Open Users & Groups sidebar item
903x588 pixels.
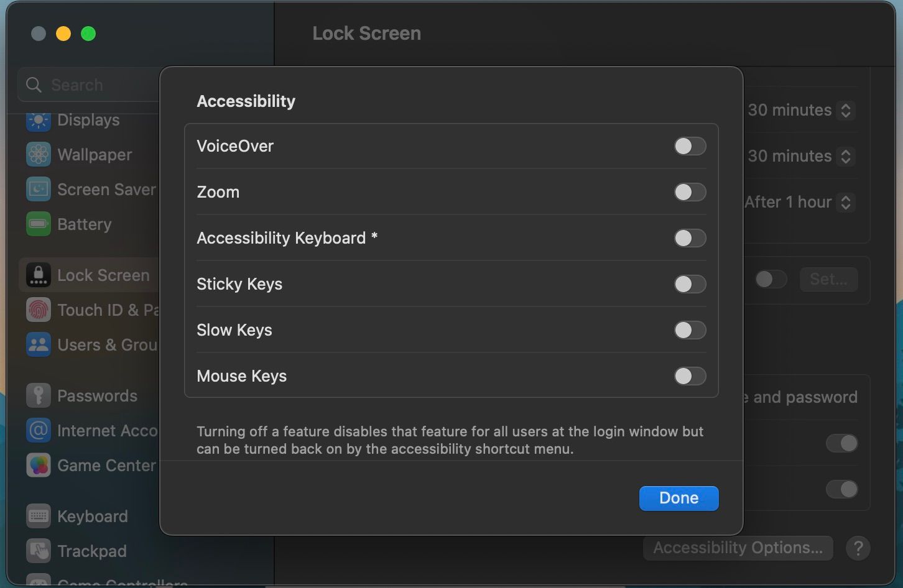click(x=106, y=345)
